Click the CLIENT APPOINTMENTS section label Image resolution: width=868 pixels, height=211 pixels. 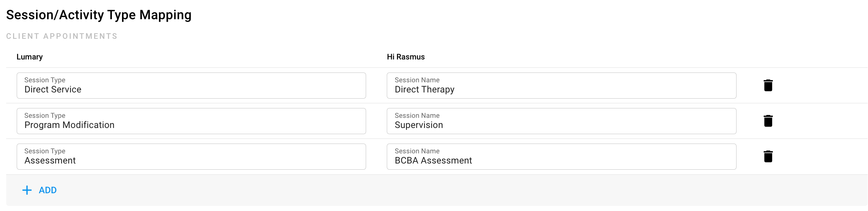[x=62, y=36]
